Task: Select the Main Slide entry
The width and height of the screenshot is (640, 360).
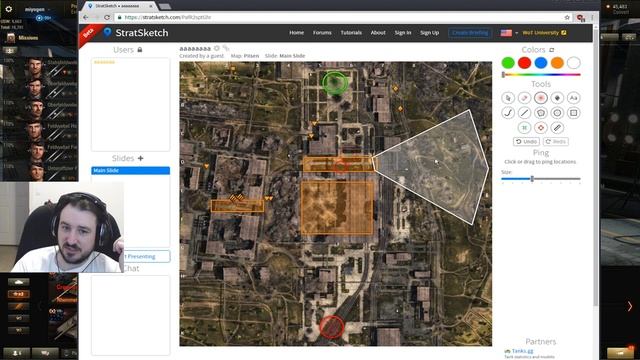Action: click(x=131, y=171)
